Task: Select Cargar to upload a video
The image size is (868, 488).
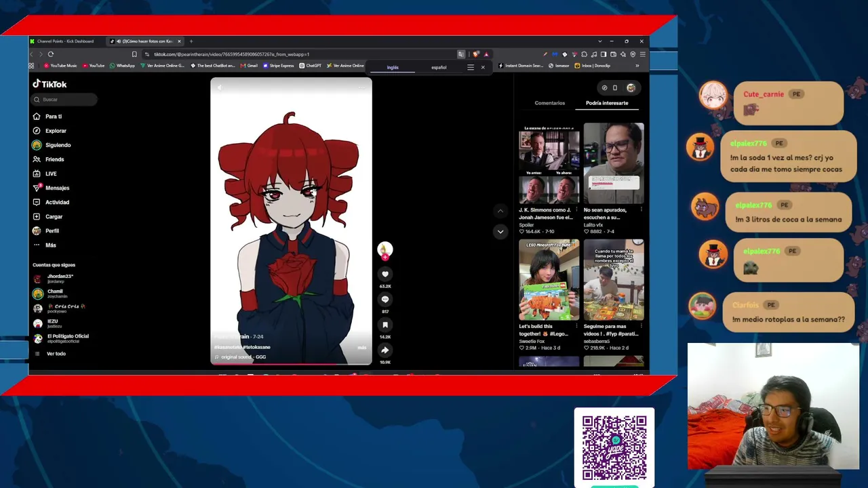Action: pyautogui.click(x=47, y=217)
